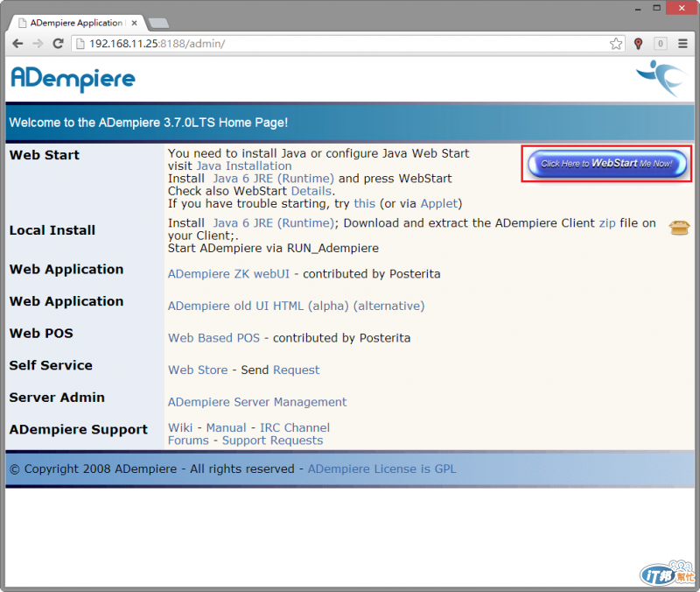Open the Wiki support link
Viewport: 700px width, 592px height.
pos(180,427)
